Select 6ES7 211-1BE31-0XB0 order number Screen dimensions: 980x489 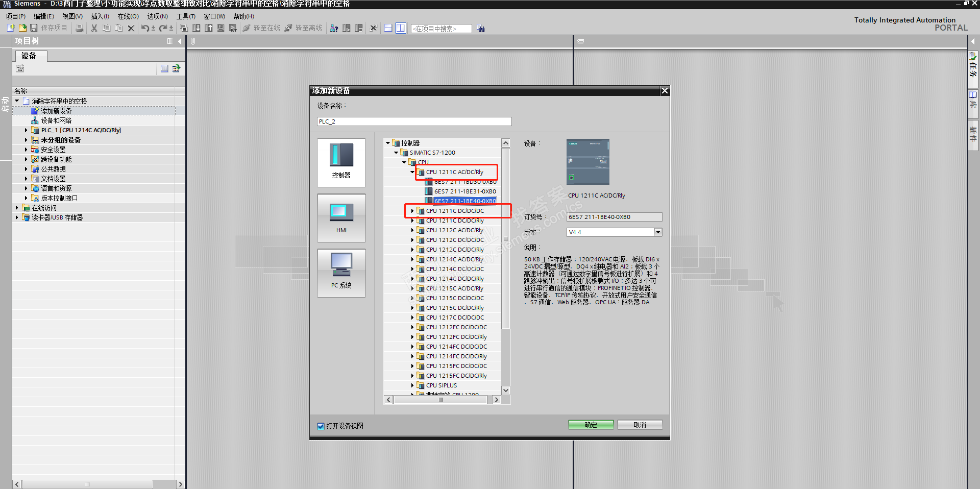tap(465, 191)
